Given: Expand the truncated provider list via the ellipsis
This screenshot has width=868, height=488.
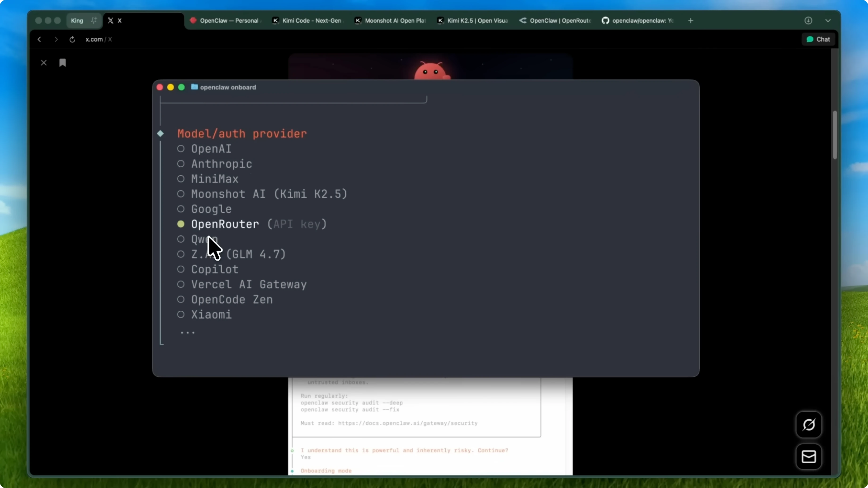Looking at the screenshot, I should coord(187,332).
